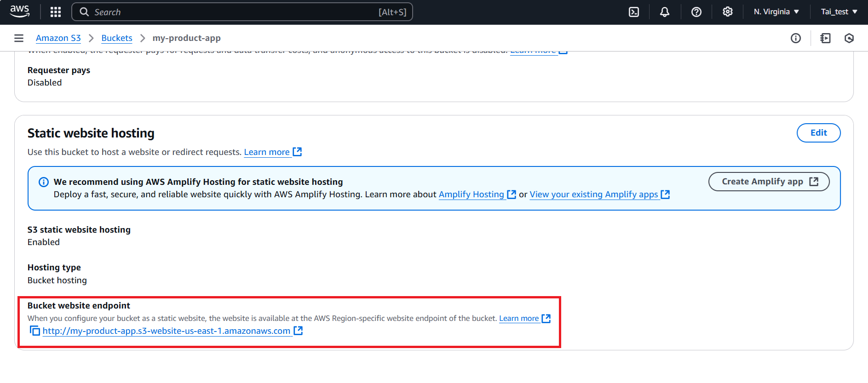Select the 'Bucket website endpoint' label
The width and height of the screenshot is (868, 383).
coord(79,306)
